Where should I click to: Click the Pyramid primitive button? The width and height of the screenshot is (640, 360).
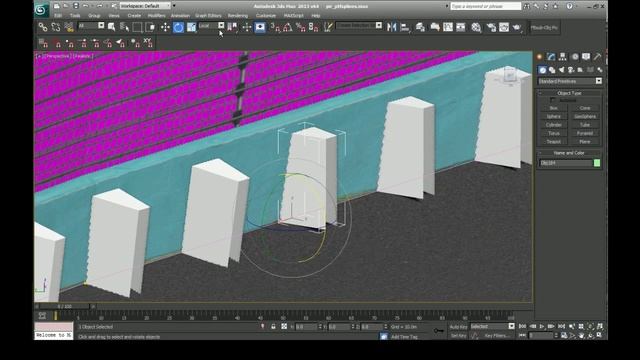coord(584,133)
